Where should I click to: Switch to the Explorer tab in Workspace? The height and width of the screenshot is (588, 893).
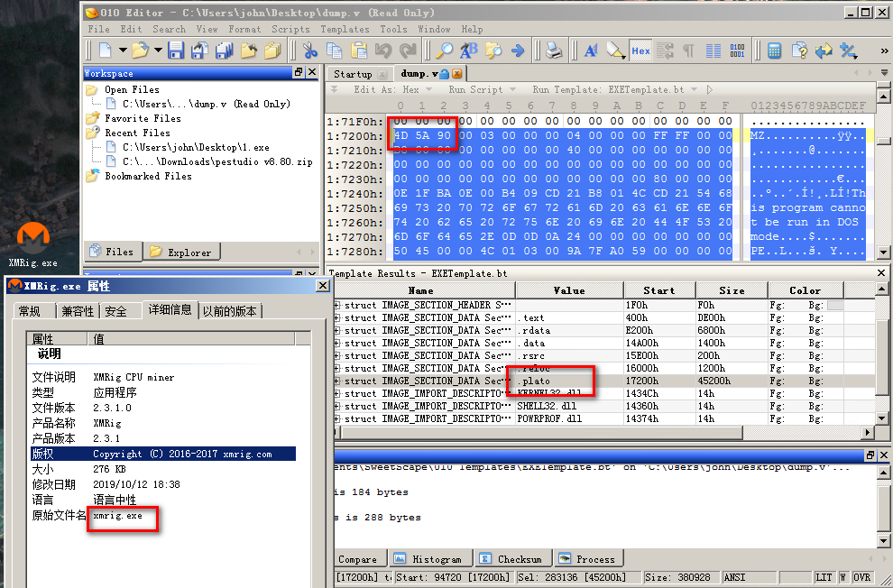[181, 252]
